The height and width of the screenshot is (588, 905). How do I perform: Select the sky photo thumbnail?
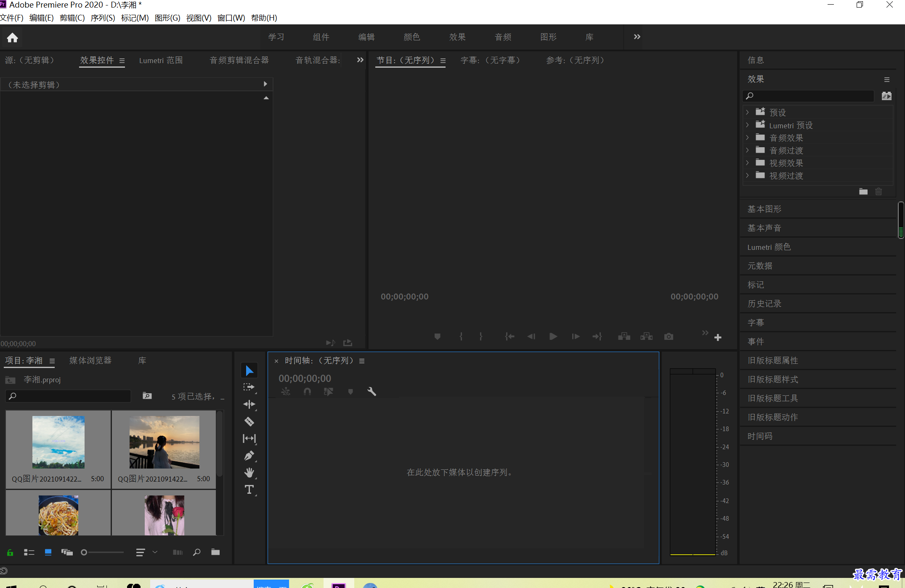coord(58,442)
